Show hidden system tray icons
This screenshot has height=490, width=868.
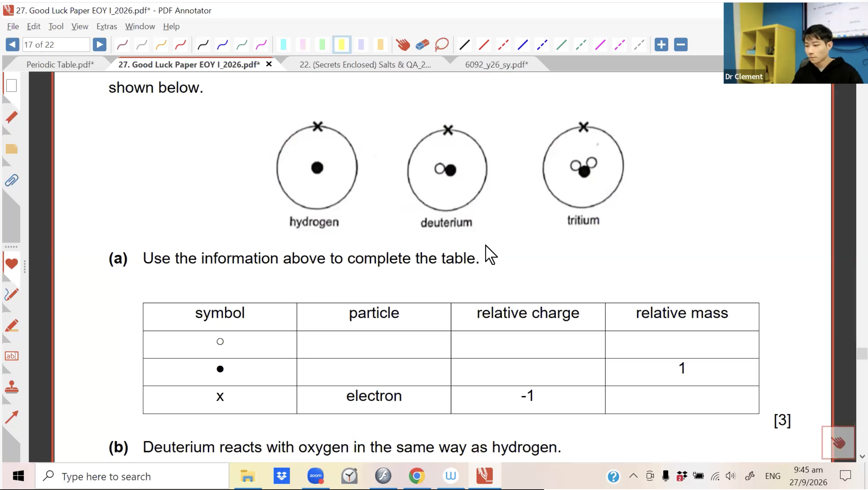point(633,476)
